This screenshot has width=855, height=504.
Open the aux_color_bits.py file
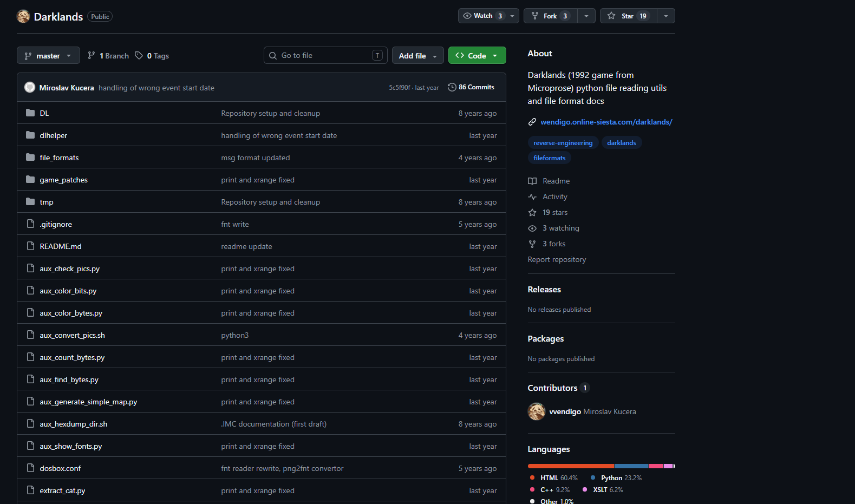[x=68, y=291]
